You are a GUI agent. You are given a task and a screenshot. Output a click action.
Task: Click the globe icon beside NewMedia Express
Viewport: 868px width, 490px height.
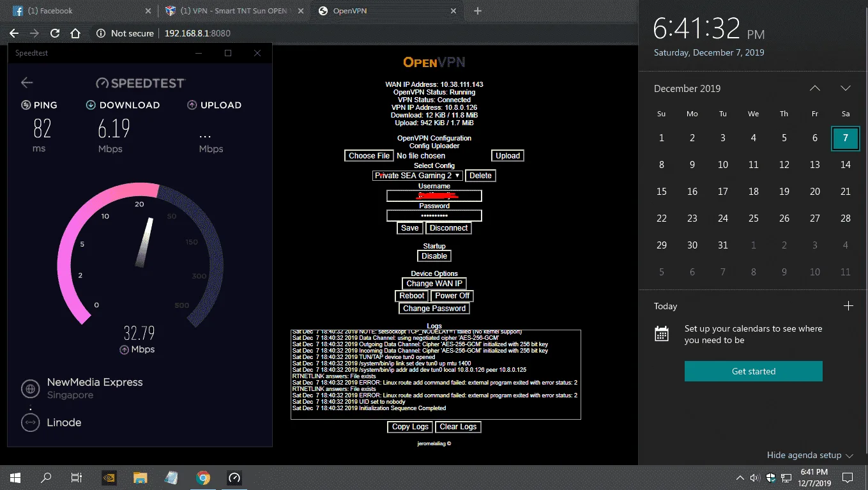click(30, 388)
